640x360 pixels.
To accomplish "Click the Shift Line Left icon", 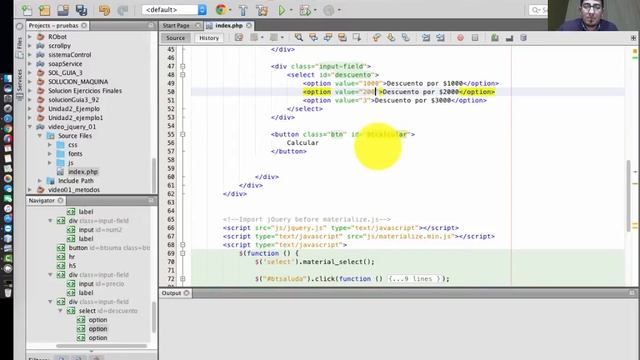I will click(426, 38).
